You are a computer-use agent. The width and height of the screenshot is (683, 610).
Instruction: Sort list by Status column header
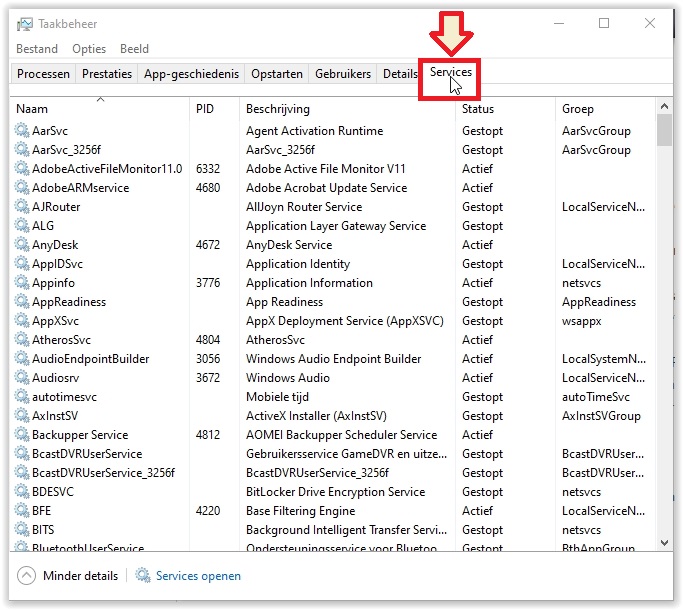click(x=477, y=109)
